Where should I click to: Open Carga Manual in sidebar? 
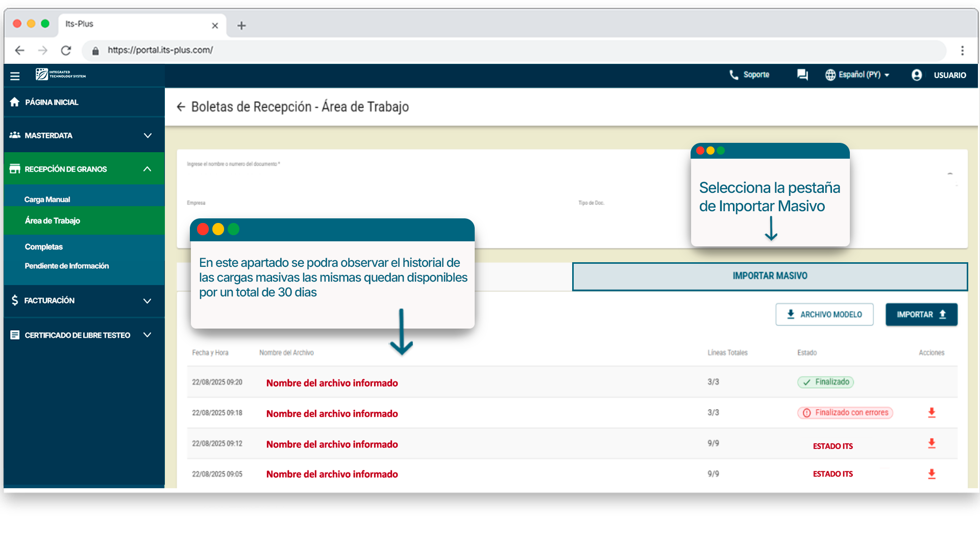tap(47, 199)
